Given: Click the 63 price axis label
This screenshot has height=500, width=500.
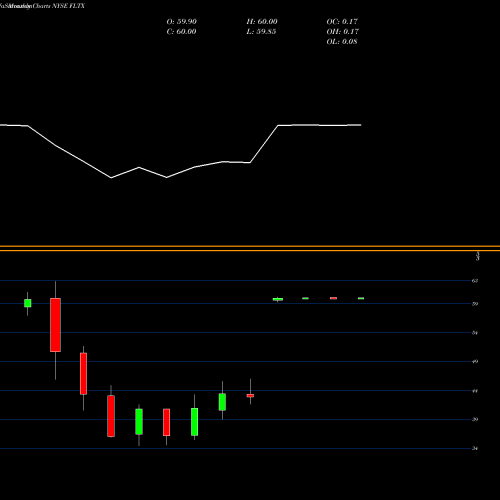Looking at the screenshot, I should pos(475,281).
